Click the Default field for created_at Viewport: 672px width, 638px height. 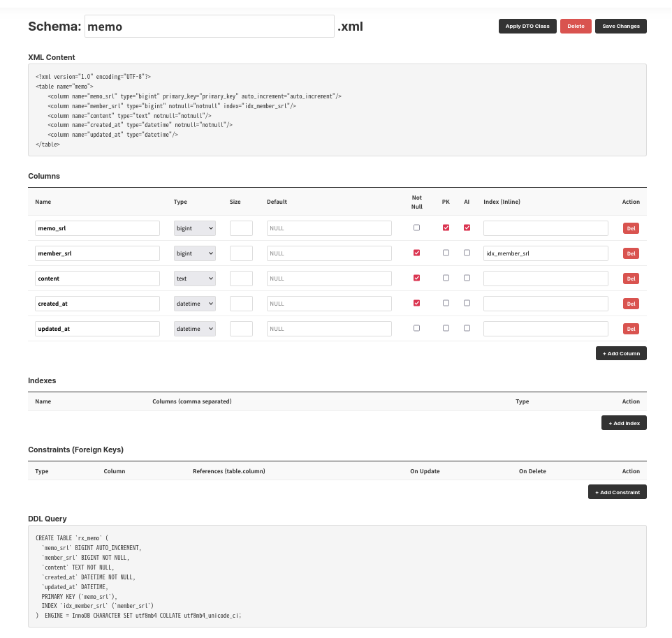[x=329, y=304]
